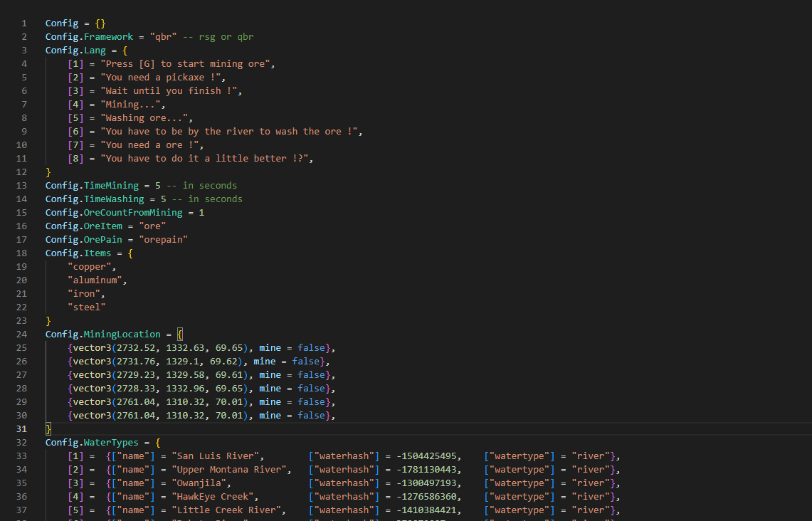
Task: Place cursor in the "orepain" string
Action: click(163, 240)
